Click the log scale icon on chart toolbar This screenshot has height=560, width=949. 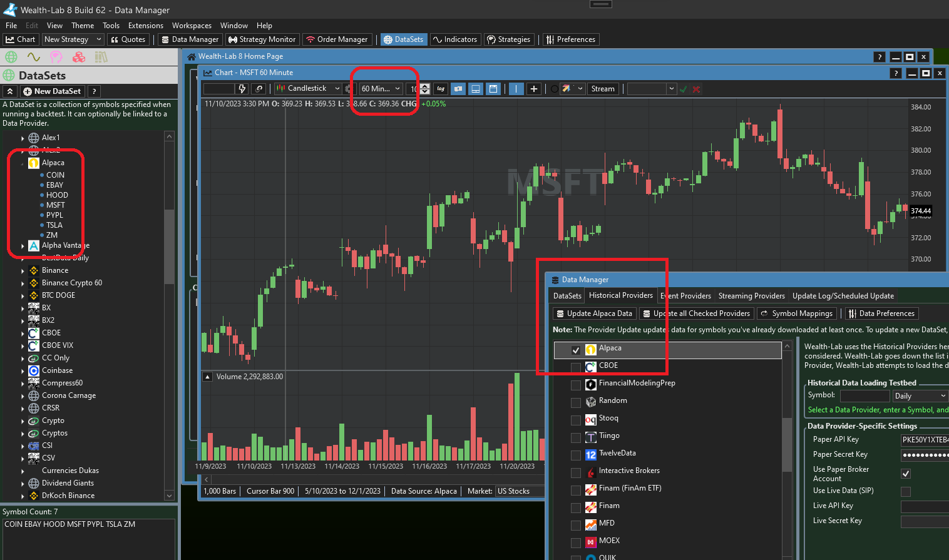(x=440, y=88)
